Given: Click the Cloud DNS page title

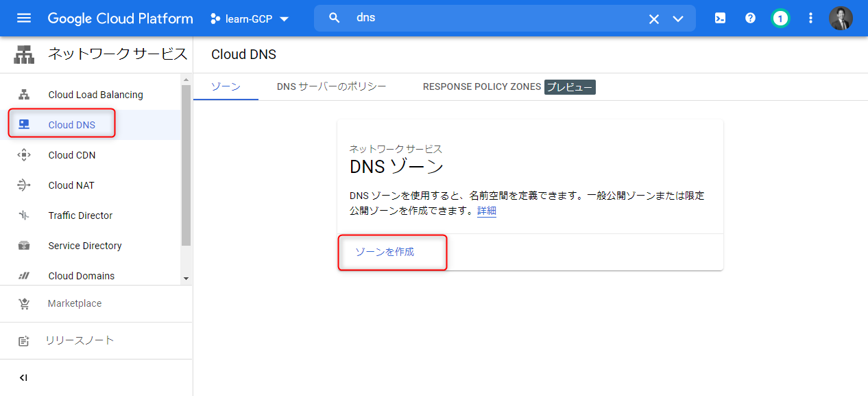Looking at the screenshot, I should pos(244,54).
